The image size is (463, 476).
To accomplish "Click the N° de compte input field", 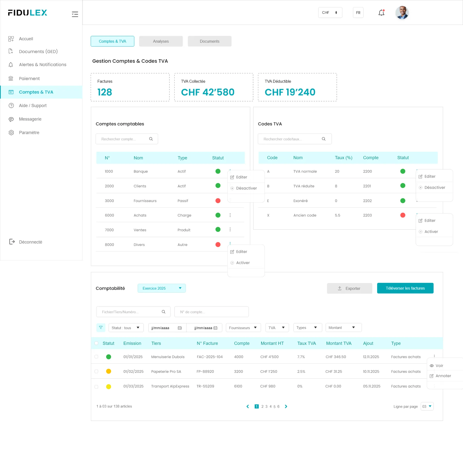I will coord(211,312).
